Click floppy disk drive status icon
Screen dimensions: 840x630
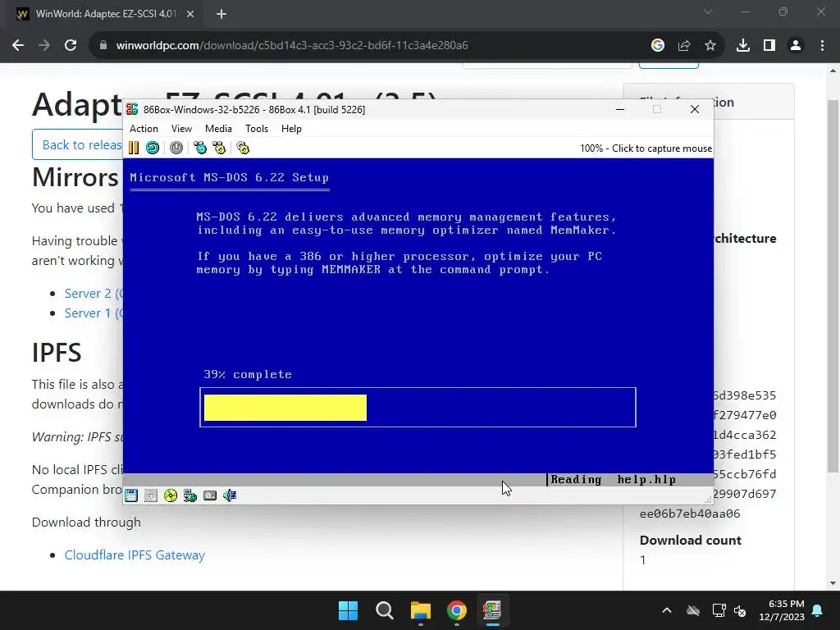pos(131,495)
